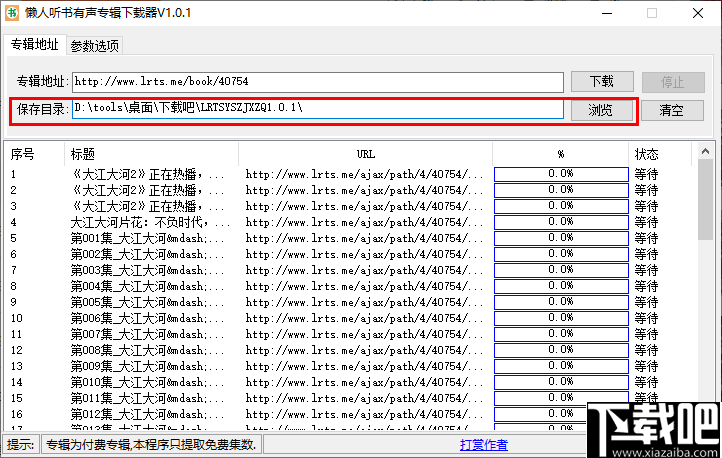Click sequence number 14 in the list
This screenshot has height=458, width=722.
(17, 382)
